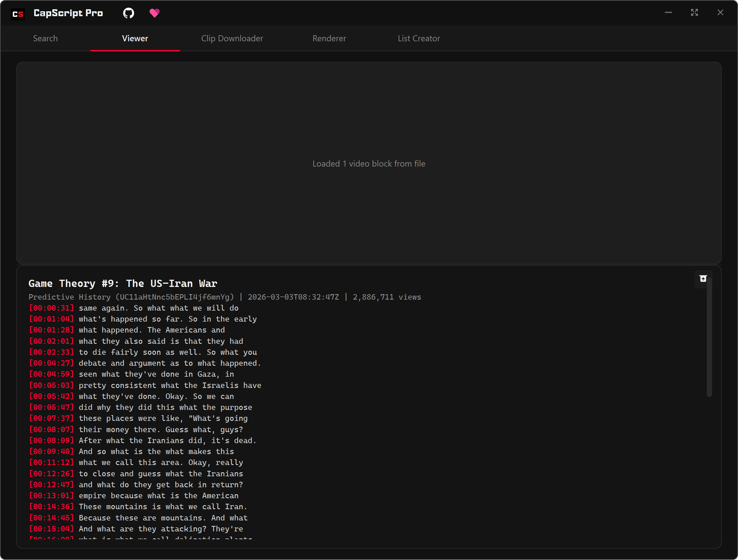
Task: Jump to timestamp 00:00:31 in transcript
Action: (x=51, y=308)
